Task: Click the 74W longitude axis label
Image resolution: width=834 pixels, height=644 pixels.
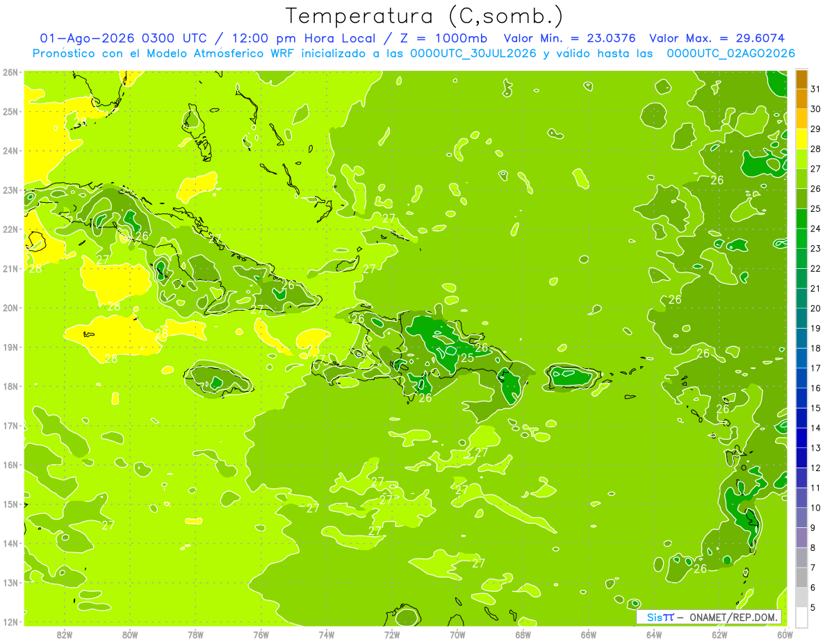Action: 326,634
